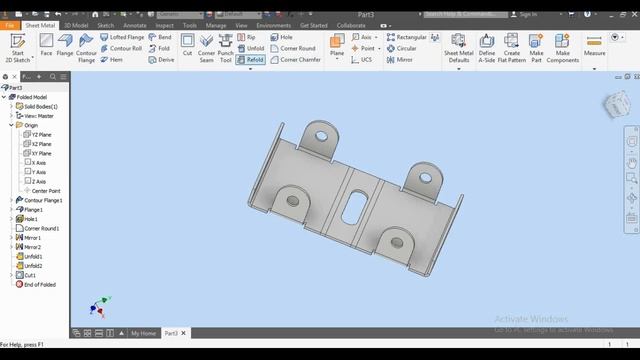Select the Cut tool
The height and width of the screenshot is (360, 640).
187,45
